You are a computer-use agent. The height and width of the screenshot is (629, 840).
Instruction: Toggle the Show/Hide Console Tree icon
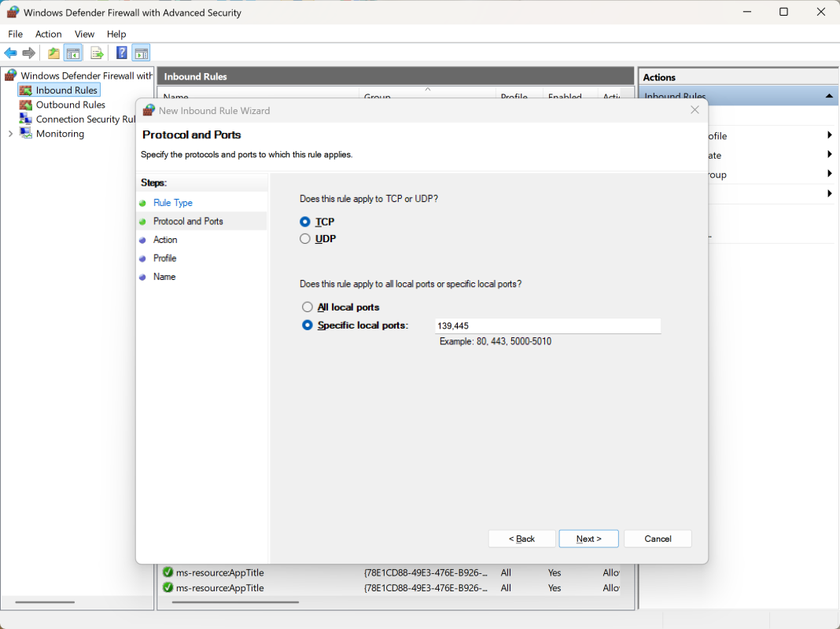(x=72, y=53)
